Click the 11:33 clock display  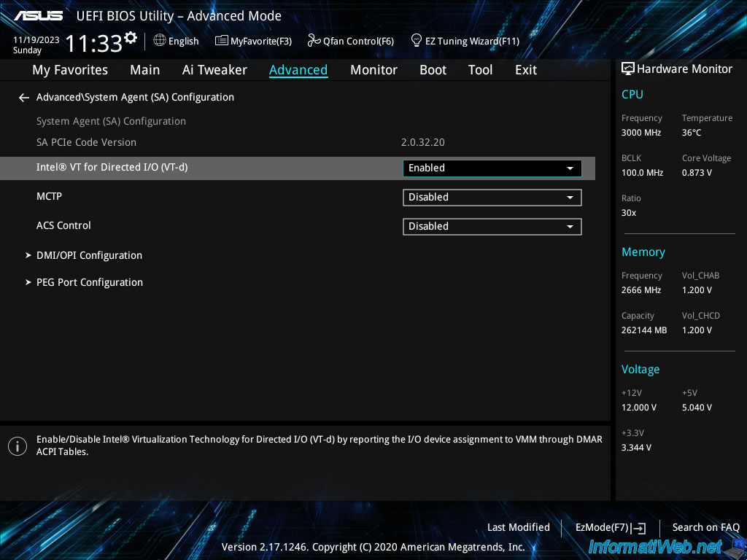click(94, 43)
